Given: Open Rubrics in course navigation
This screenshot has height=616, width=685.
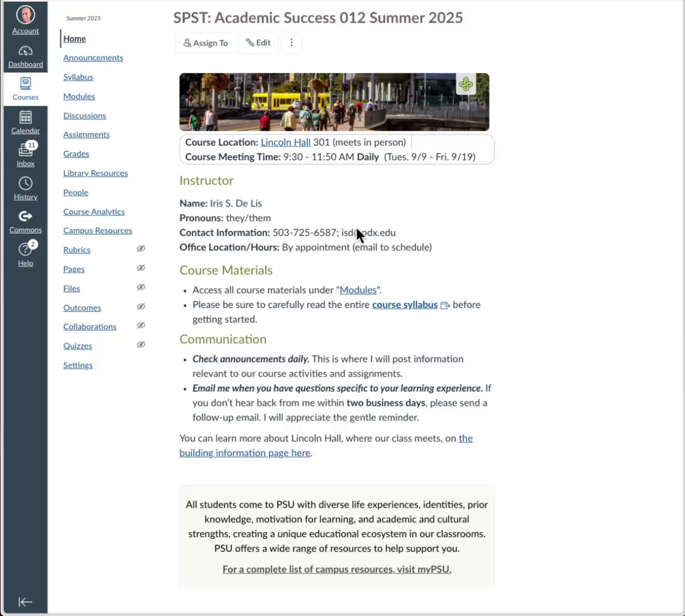Looking at the screenshot, I should point(76,250).
